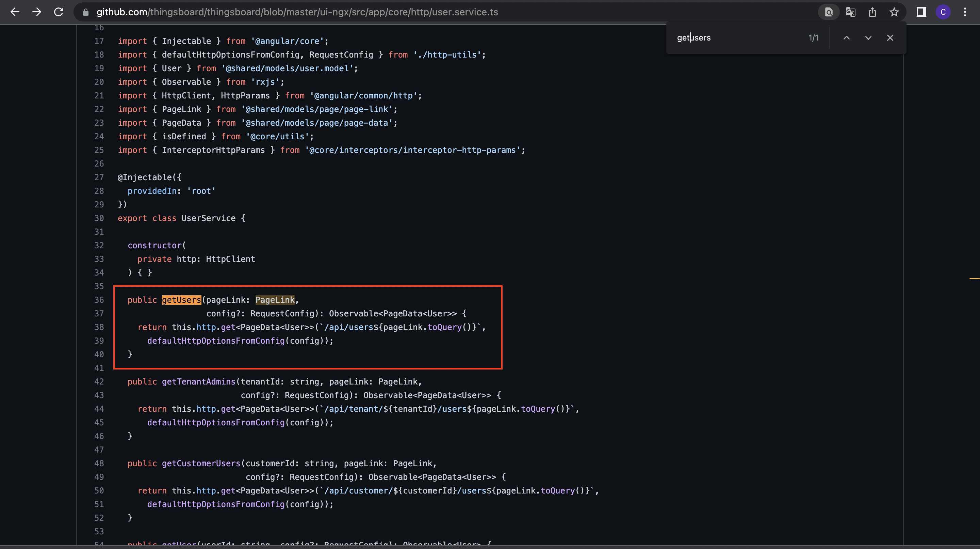The width and height of the screenshot is (980, 549).
Task: Select line number 36
Action: coord(99,300)
